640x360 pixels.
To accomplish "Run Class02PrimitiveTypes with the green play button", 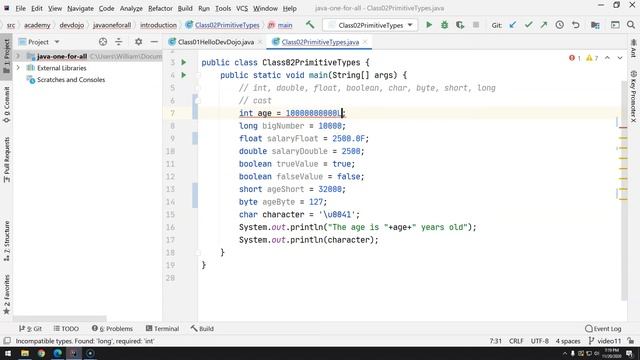I will coord(429,25).
